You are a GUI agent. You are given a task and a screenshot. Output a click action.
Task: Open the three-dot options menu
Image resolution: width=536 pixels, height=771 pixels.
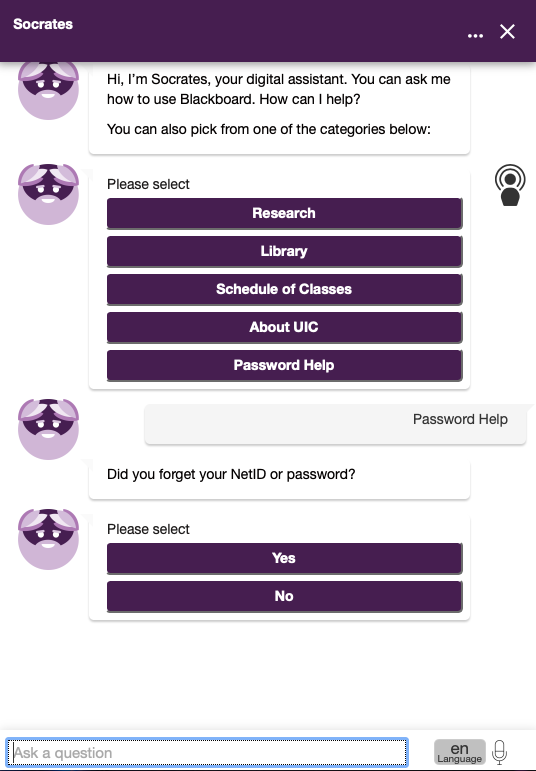[x=475, y=36]
